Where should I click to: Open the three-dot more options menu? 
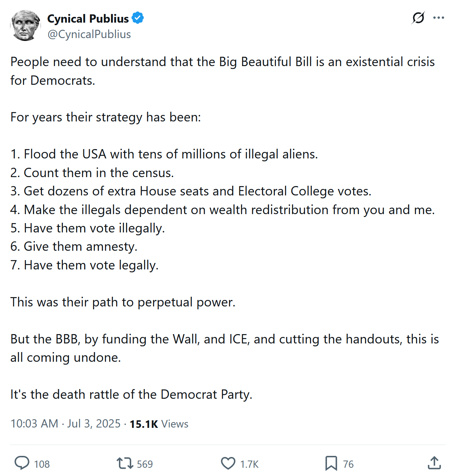pos(438,18)
